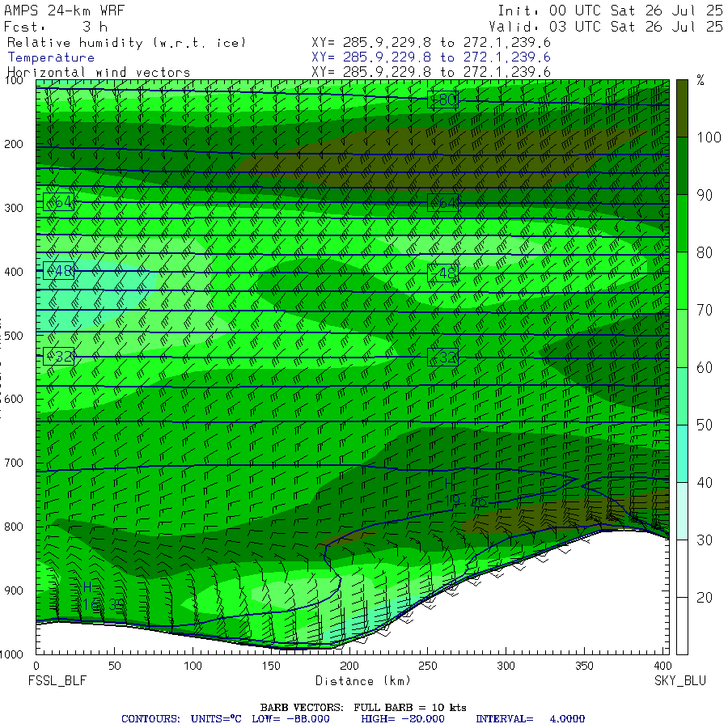Click the 'SKY_BLU' end point label
The image size is (728, 728).
tap(680, 680)
